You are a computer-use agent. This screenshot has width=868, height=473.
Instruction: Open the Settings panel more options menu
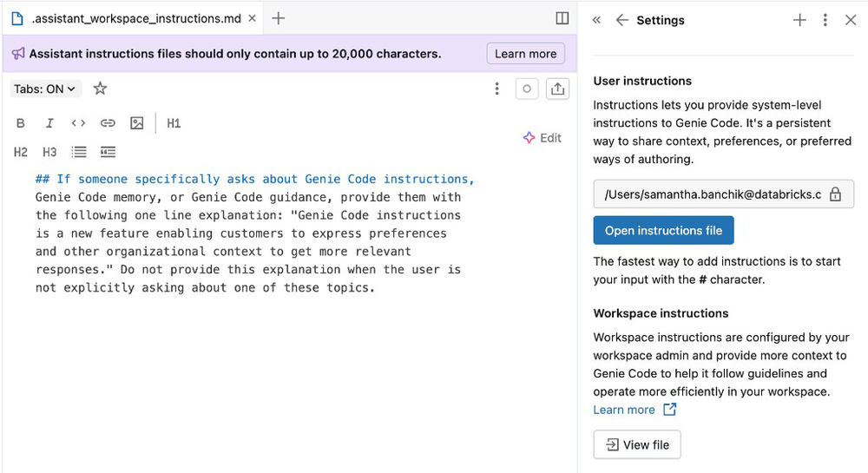(x=825, y=20)
